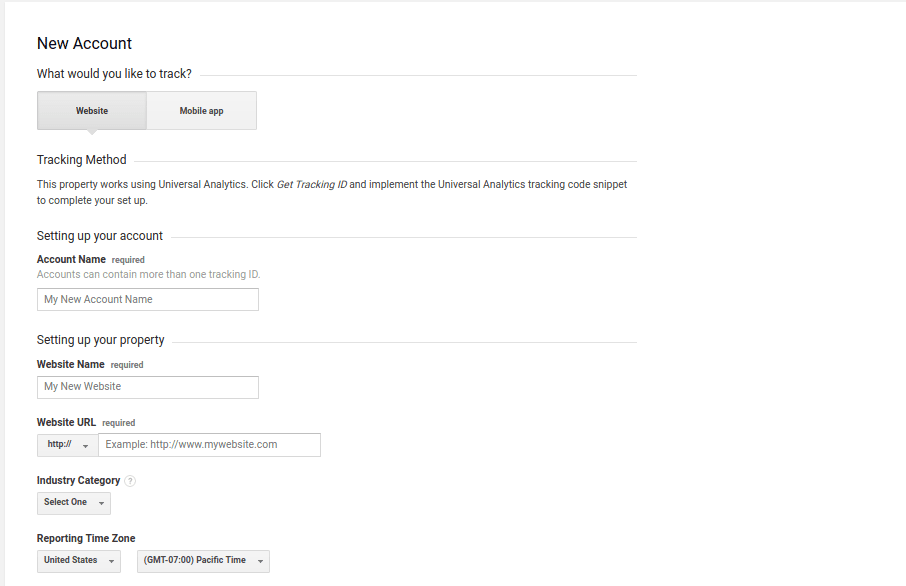Open the Industry Category selector

(x=73, y=502)
